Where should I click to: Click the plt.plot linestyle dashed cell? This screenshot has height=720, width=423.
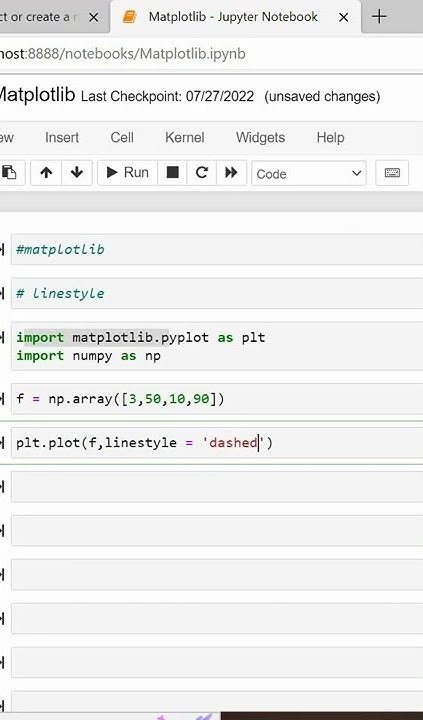(217, 443)
